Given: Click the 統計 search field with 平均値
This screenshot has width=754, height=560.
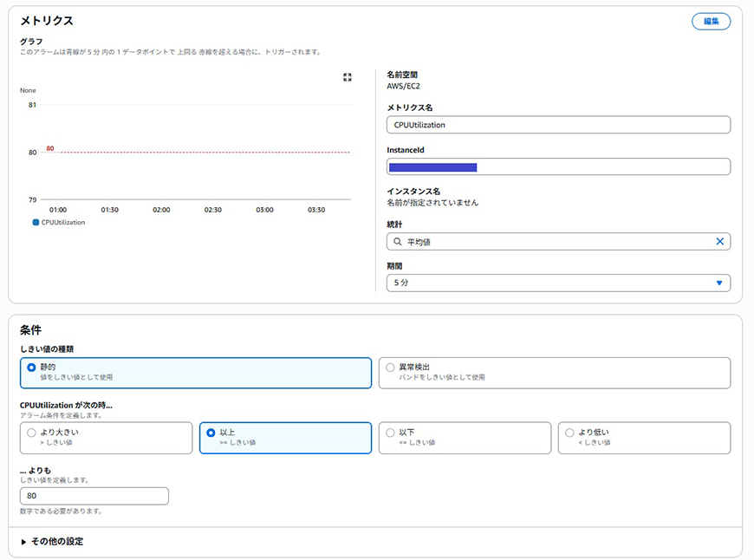Looking at the screenshot, I should (555, 242).
